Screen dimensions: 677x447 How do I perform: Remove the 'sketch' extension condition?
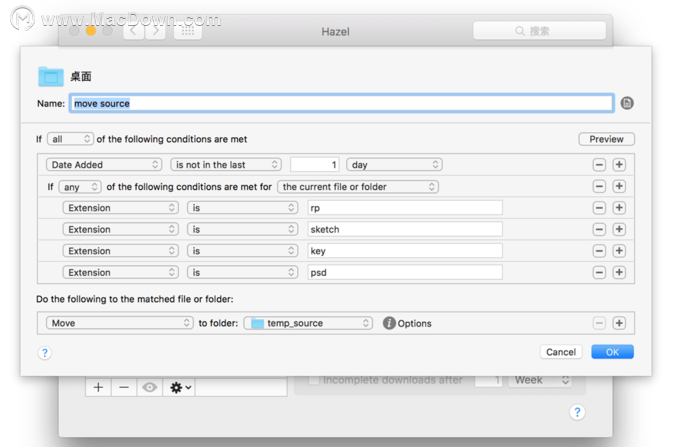599,229
